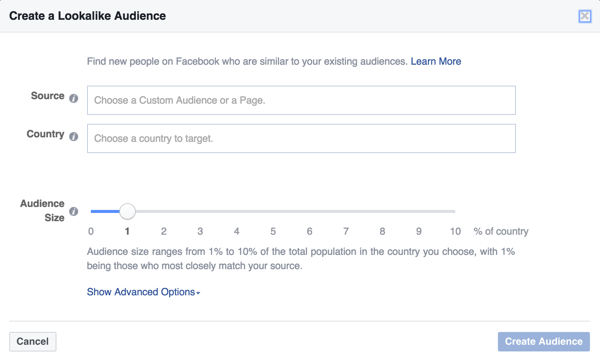Click the slider label 2
This screenshot has width=600, height=360.
click(x=164, y=231)
